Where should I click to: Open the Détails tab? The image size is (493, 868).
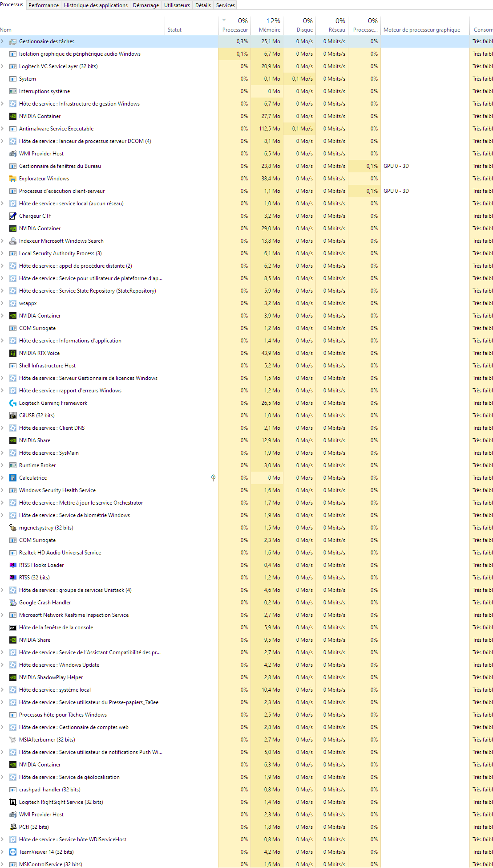[203, 5]
